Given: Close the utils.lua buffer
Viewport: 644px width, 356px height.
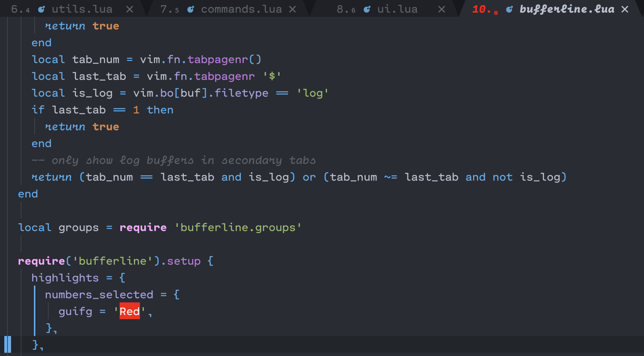Looking at the screenshot, I should coord(129,9).
